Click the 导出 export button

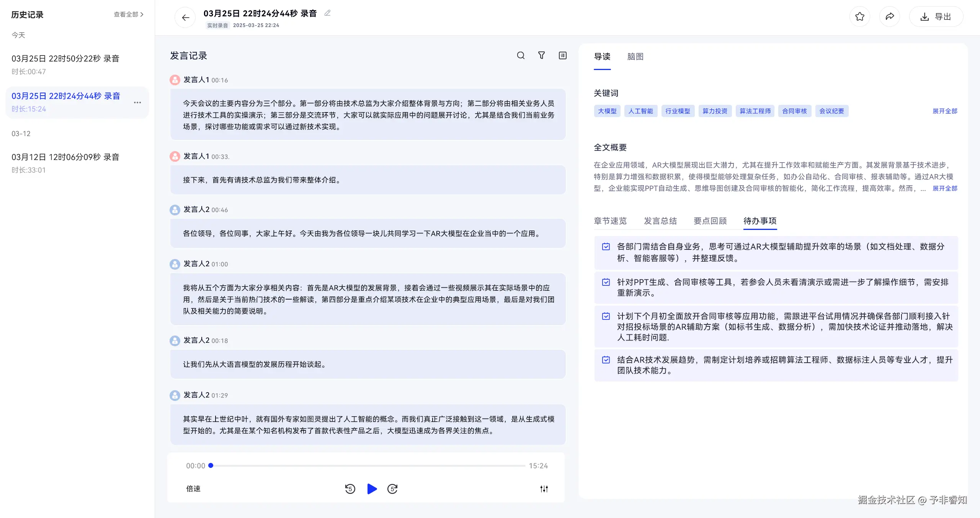click(936, 17)
